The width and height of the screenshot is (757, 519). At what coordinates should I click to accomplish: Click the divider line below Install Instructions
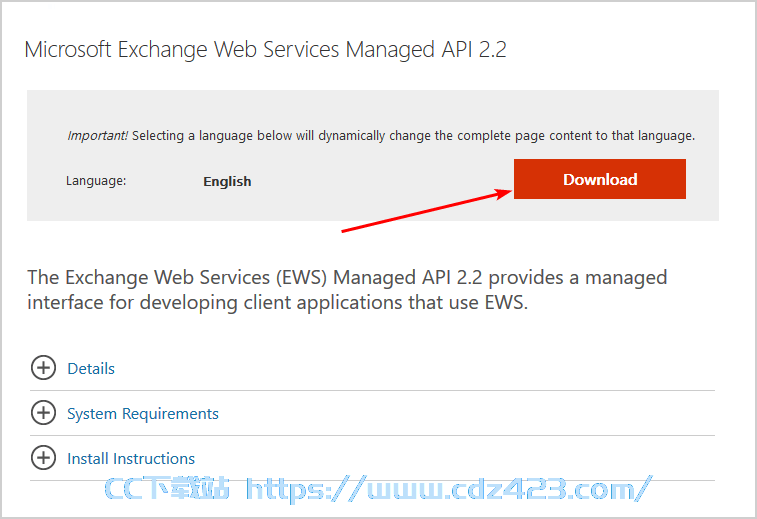(372, 480)
